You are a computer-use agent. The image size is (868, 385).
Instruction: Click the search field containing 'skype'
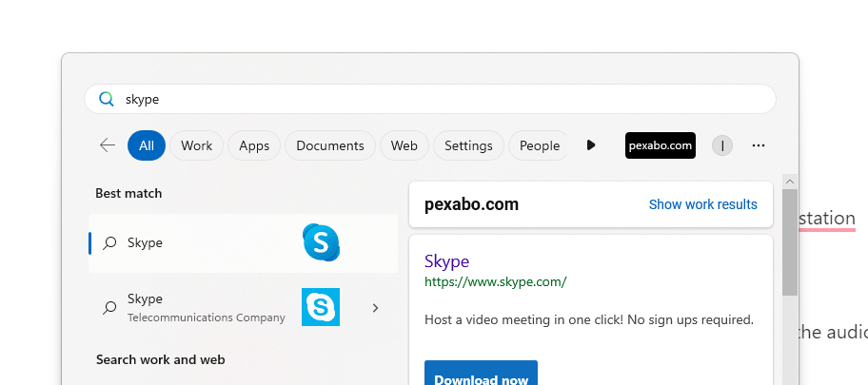tap(429, 99)
